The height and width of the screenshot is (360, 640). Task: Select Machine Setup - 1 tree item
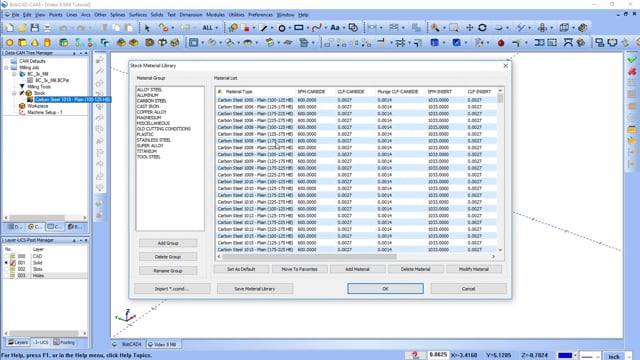click(x=45, y=112)
